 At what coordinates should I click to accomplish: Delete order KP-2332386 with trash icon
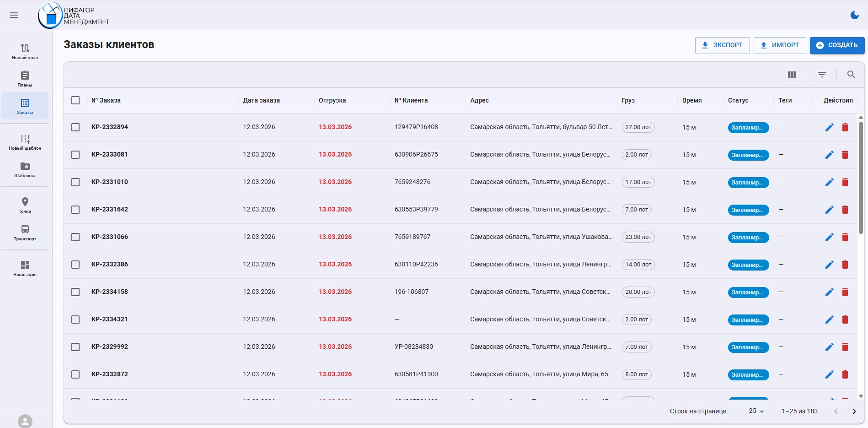[845, 265]
